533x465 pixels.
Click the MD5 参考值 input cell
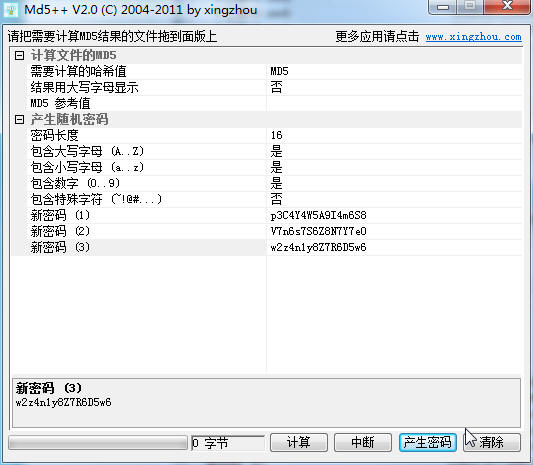tap(394, 103)
